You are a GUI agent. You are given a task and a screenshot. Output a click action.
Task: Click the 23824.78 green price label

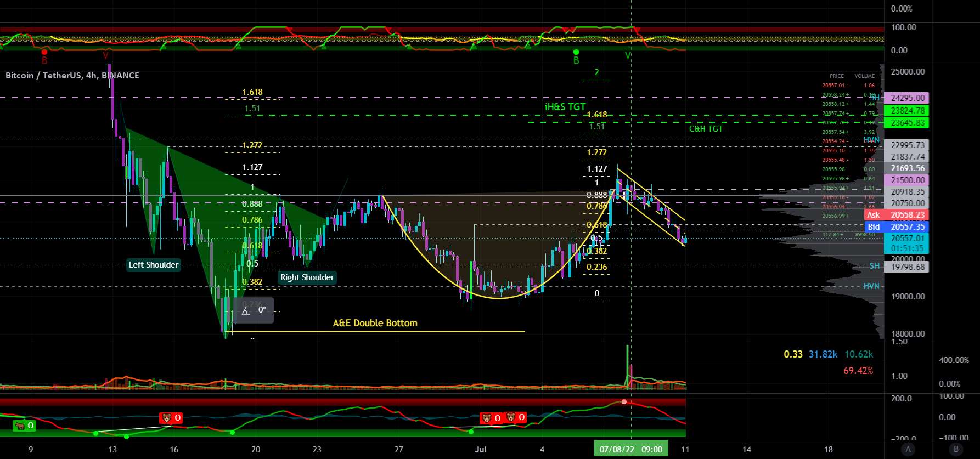click(x=906, y=111)
